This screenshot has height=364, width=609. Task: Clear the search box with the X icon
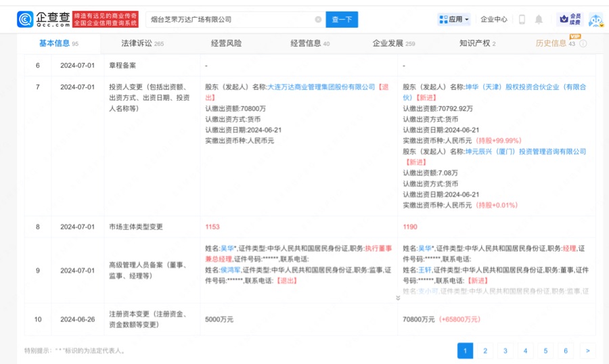pos(318,20)
